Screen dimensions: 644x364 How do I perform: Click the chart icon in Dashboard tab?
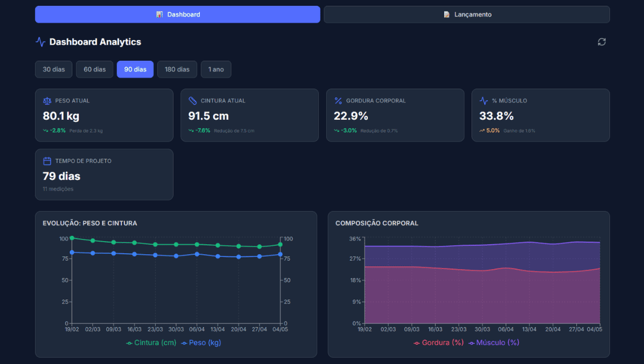(x=159, y=14)
